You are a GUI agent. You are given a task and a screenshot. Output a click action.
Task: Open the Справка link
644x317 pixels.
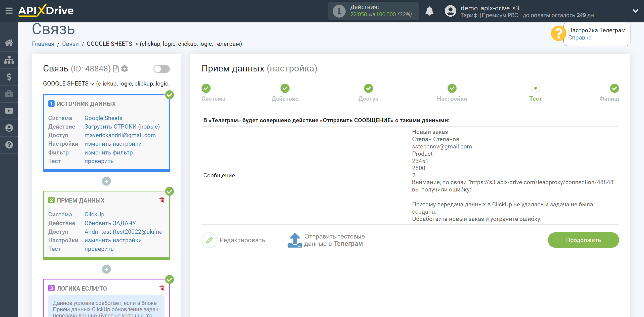click(x=580, y=37)
